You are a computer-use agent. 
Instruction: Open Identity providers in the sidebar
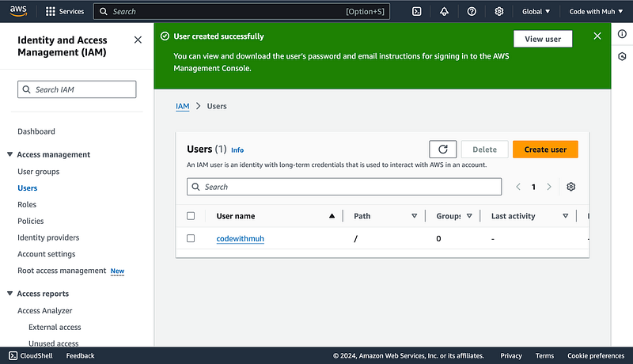click(48, 237)
